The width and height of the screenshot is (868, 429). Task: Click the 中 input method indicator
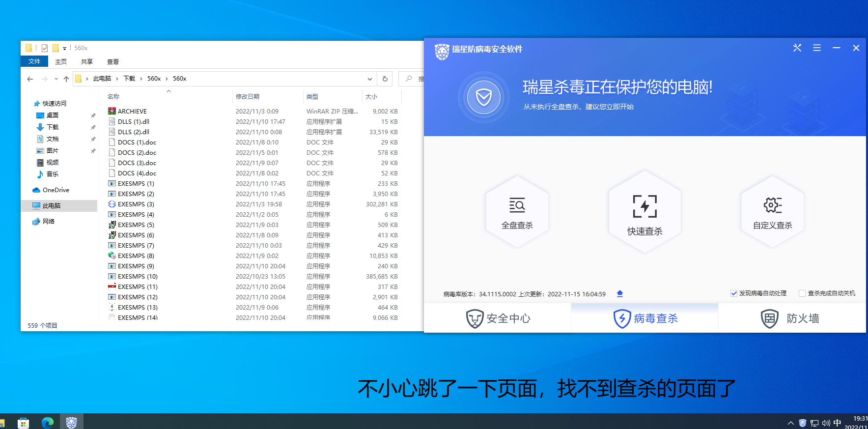(x=838, y=423)
